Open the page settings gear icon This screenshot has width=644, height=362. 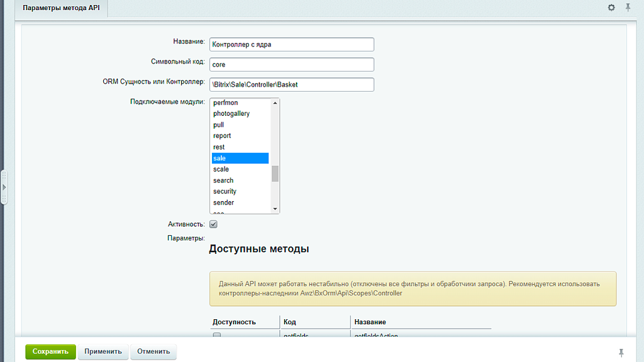click(x=609, y=8)
